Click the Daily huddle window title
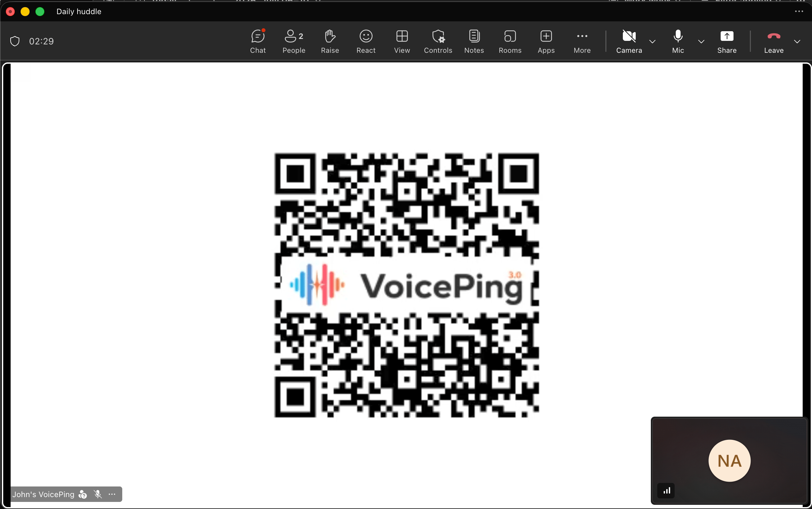The height and width of the screenshot is (509, 812). click(79, 12)
